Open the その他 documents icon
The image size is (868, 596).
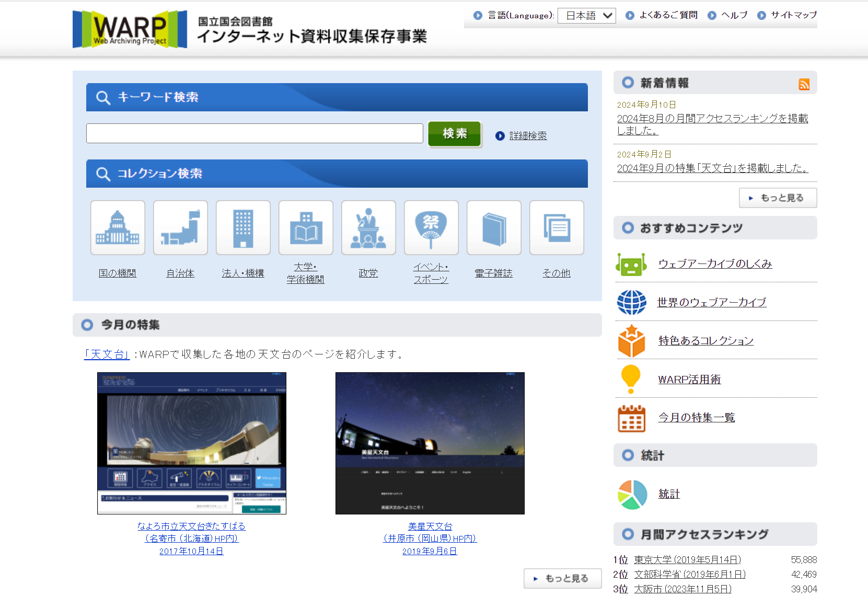(x=557, y=228)
